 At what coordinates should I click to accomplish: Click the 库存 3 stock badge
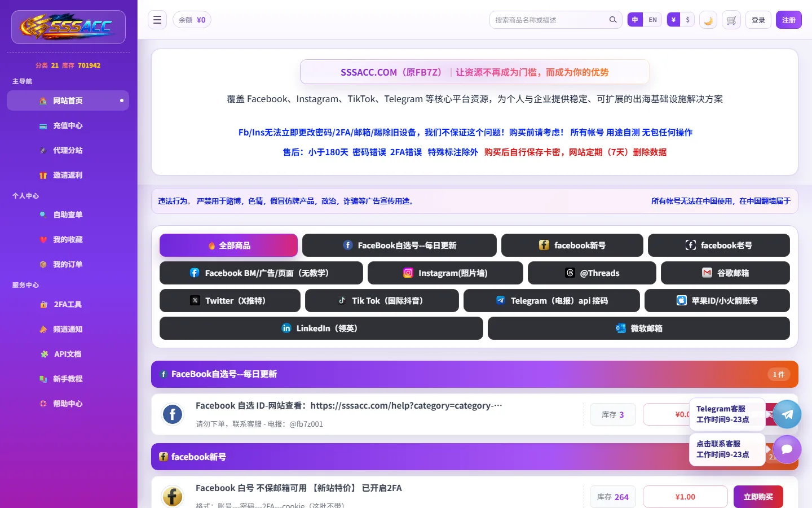[x=613, y=414]
